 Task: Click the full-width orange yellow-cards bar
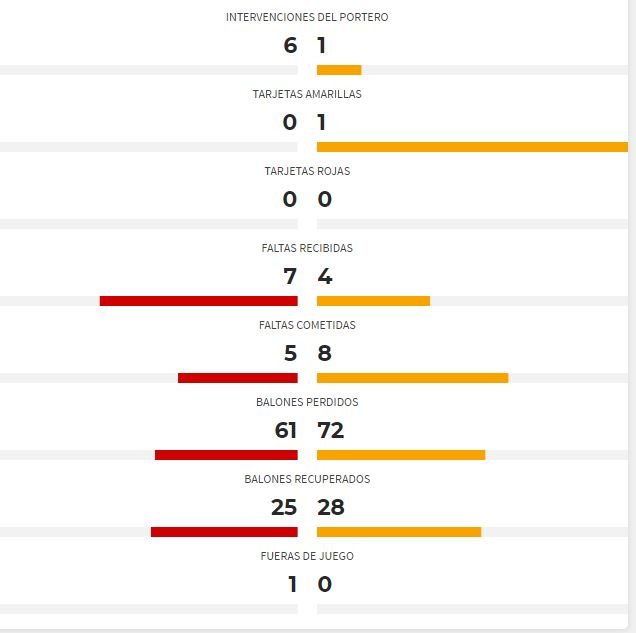(473, 147)
